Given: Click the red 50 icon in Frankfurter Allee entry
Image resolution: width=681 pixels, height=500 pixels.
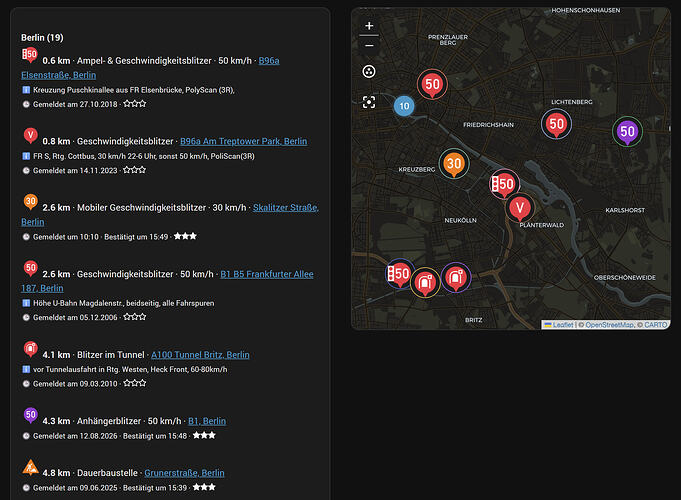Looking at the screenshot, I should pyautogui.click(x=30, y=268).
